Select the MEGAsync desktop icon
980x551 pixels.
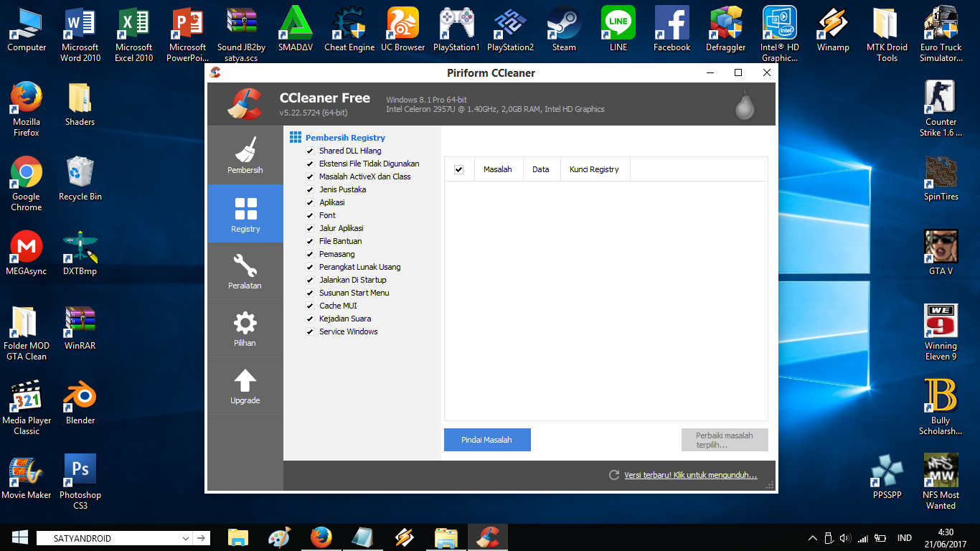coord(27,254)
